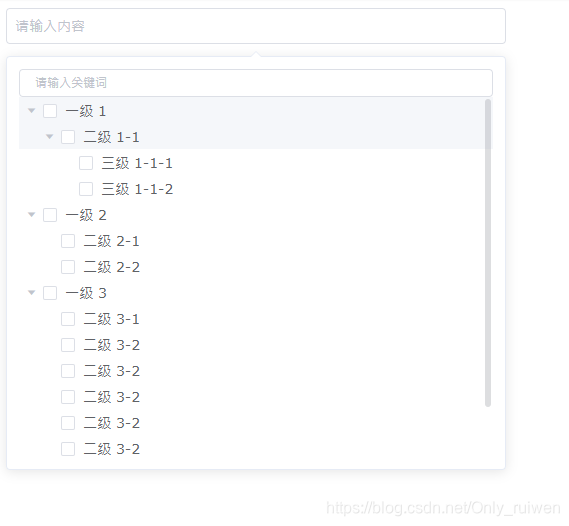Screen dimensions: 569x526
Task: Select the 三级 1-1-2 label
Action: pyautogui.click(x=137, y=189)
